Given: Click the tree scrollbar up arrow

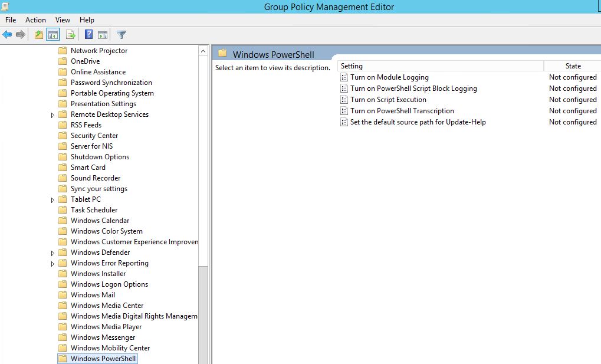Looking at the screenshot, I should coord(203,51).
